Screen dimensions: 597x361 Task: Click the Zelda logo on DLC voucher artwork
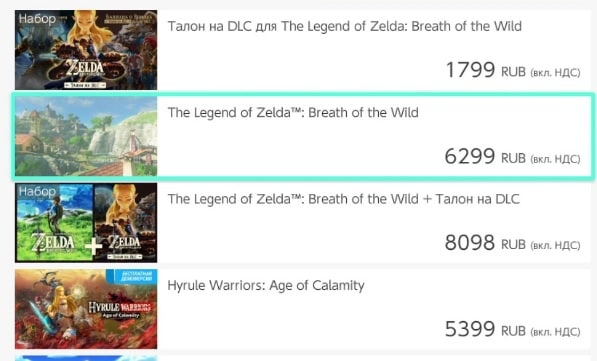(85, 69)
